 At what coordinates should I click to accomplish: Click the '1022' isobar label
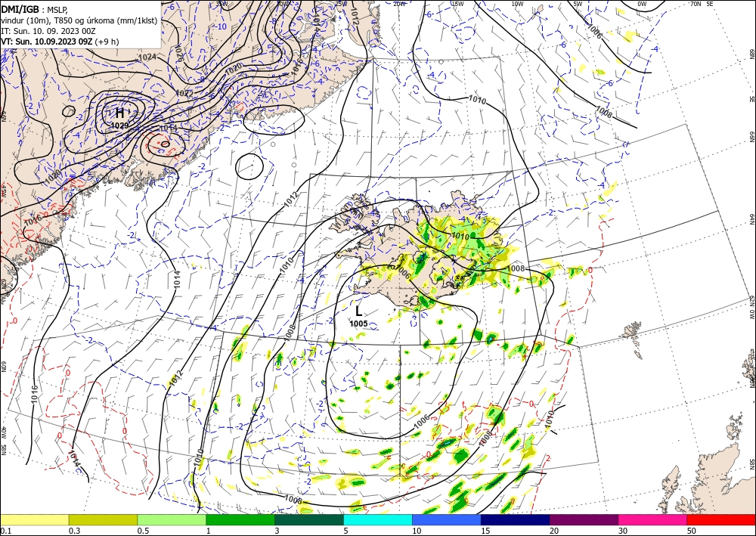click(184, 93)
